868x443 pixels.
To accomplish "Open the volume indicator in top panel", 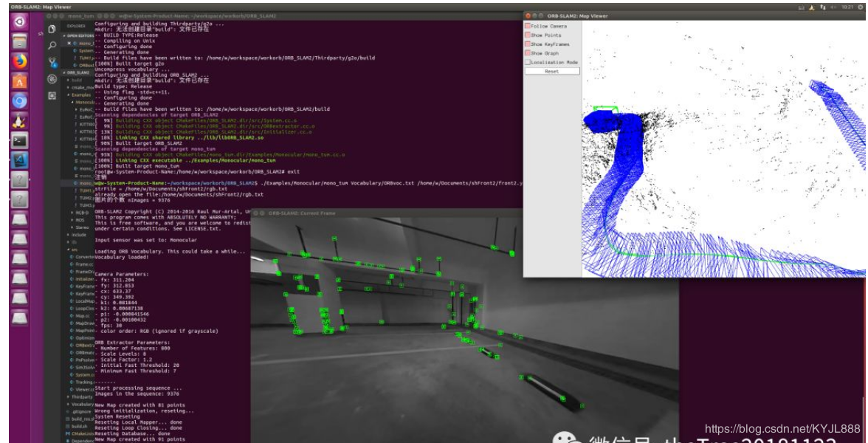I will 834,7.
